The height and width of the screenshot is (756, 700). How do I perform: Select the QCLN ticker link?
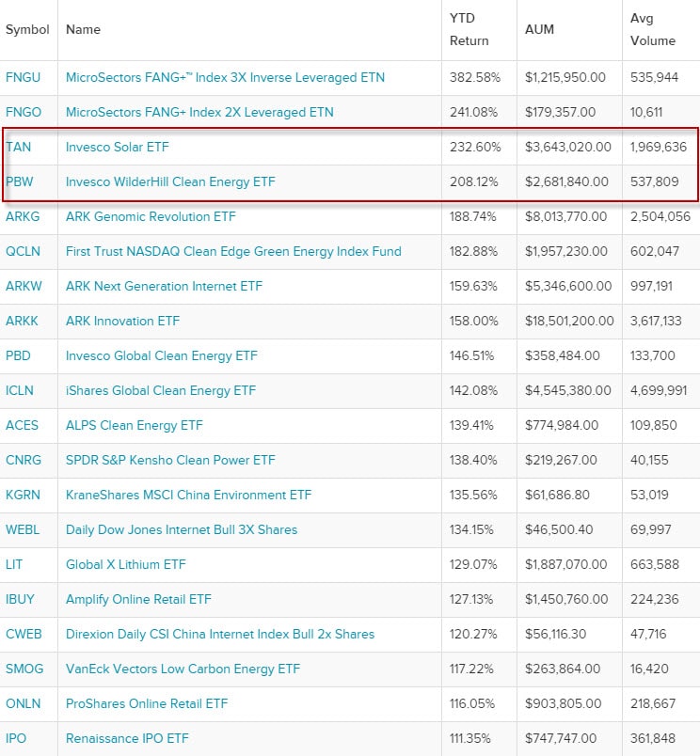click(23, 252)
